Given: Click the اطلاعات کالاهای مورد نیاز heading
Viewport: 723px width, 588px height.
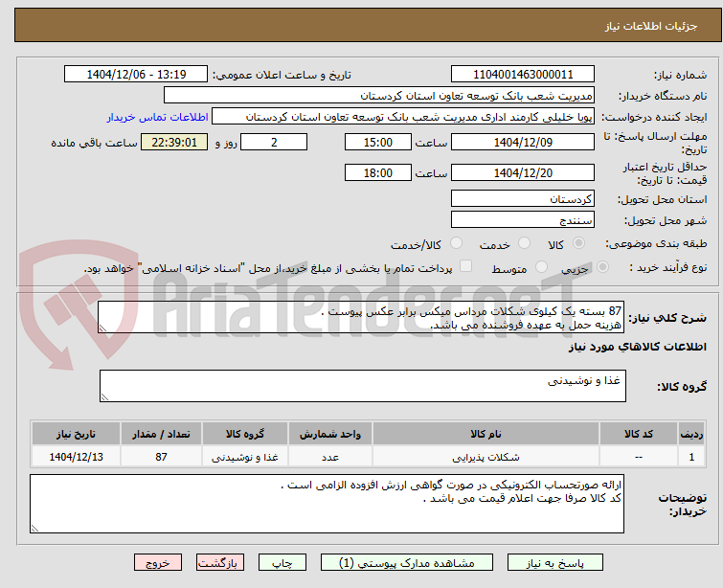Looking at the screenshot, I should point(637,347).
